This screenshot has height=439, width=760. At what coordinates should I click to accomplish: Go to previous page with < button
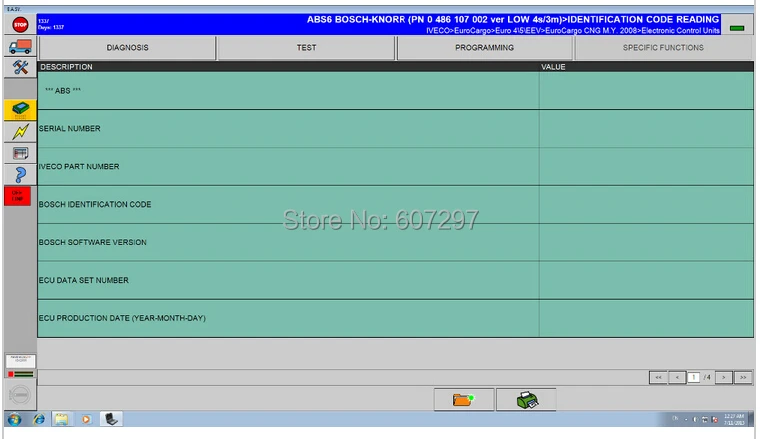click(x=677, y=377)
